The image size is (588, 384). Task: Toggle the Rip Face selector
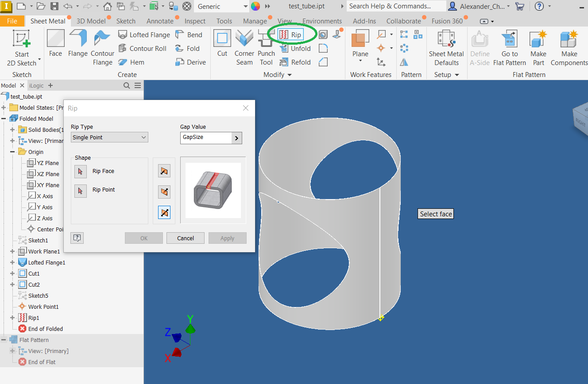(79, 171)
